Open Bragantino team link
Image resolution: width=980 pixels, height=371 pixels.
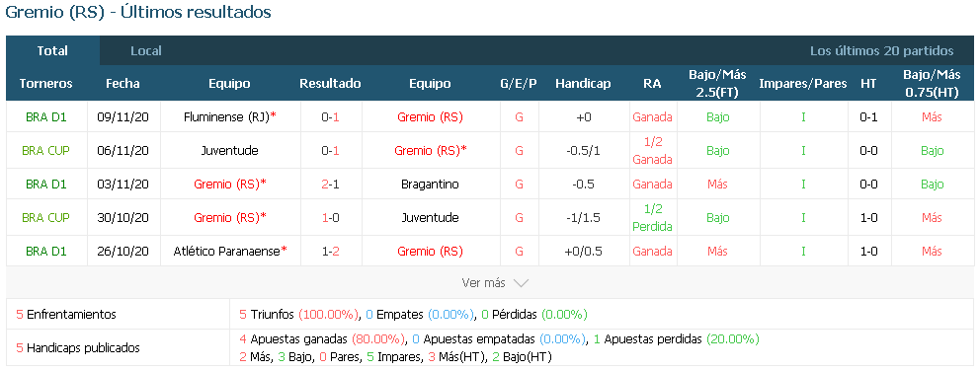431,185
